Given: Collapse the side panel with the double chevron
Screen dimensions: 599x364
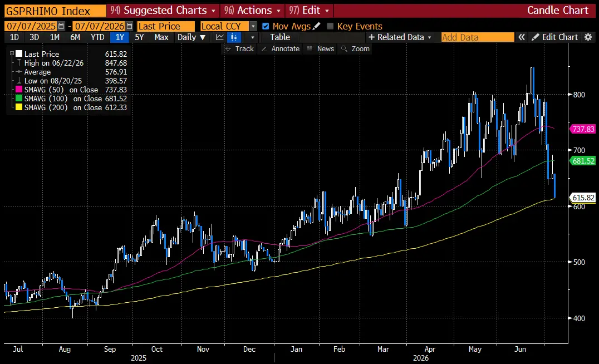Looking at the screenshot, I should (522, 37).
